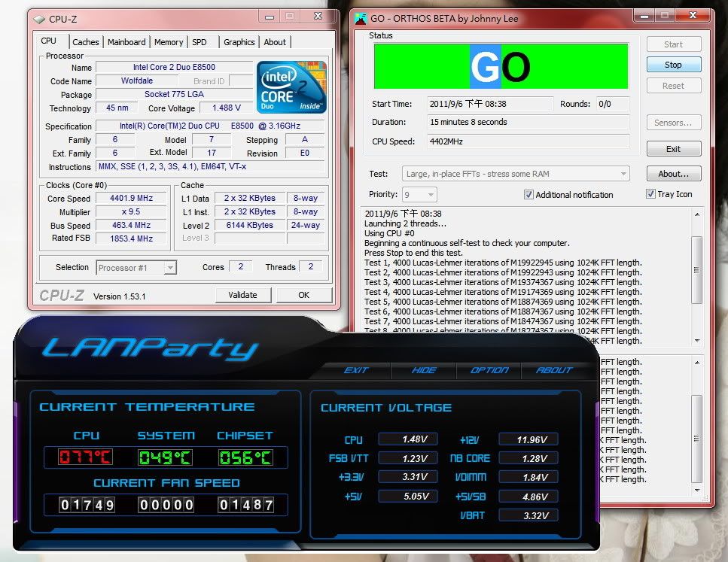Click the upper log scrollbar up arrow
This screenshot has height=562, width=728.
697,214
